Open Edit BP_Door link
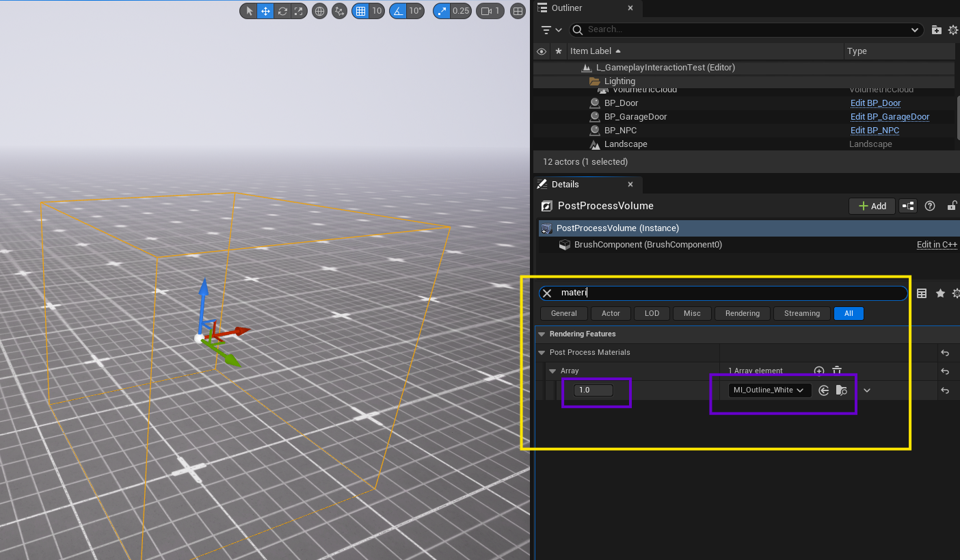 tap(875, 103)
